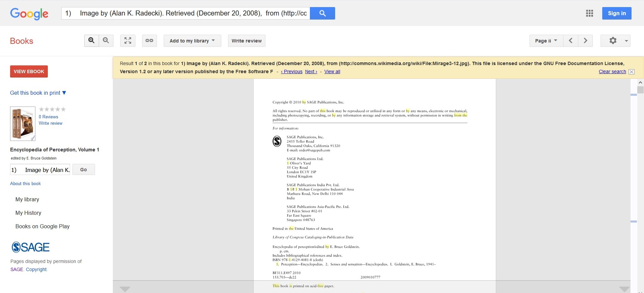Screen dimensions: 644x293
Task: Click Write review under the rating
Action: coord(51,123)
